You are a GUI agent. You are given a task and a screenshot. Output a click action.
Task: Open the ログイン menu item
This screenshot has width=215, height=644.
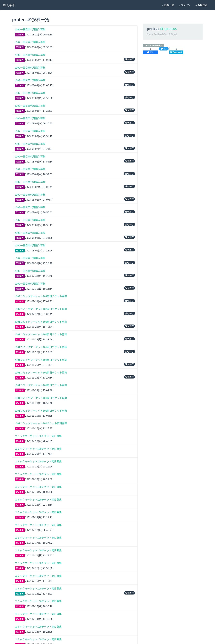185,5
